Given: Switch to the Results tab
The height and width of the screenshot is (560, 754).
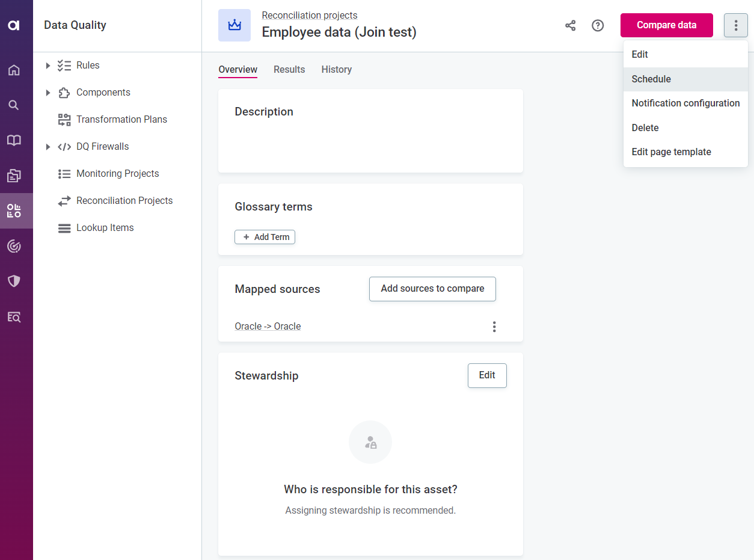Looking at the screenshot, I should click(289, 70).
